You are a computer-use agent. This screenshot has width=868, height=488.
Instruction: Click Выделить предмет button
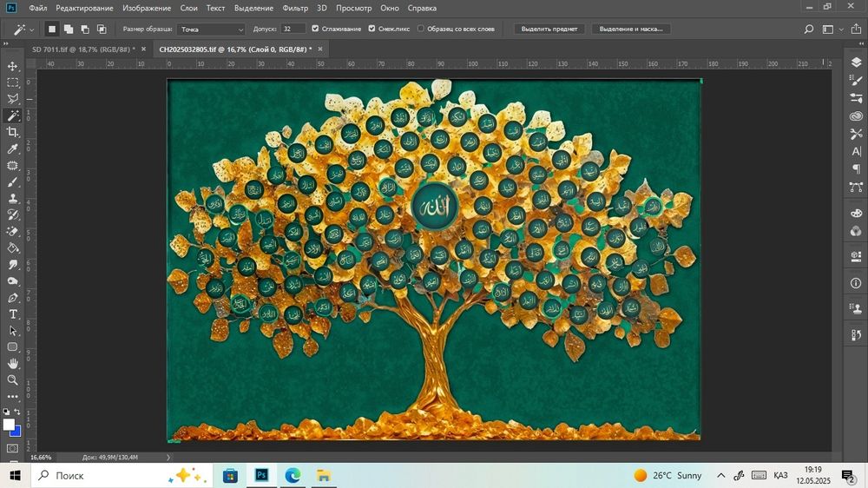click(549, 29)
